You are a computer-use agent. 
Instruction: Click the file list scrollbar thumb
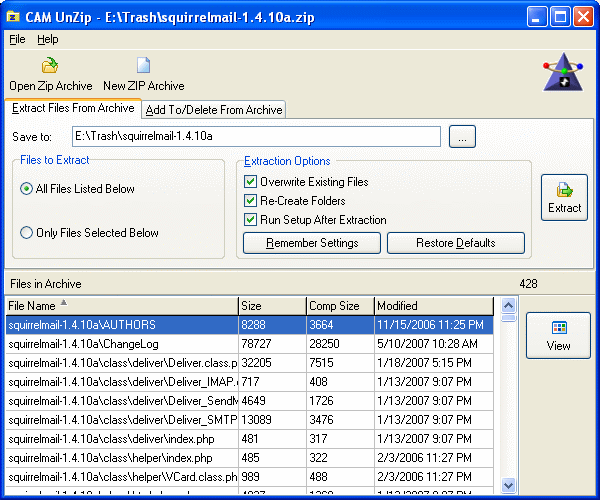tap(509, 318)
